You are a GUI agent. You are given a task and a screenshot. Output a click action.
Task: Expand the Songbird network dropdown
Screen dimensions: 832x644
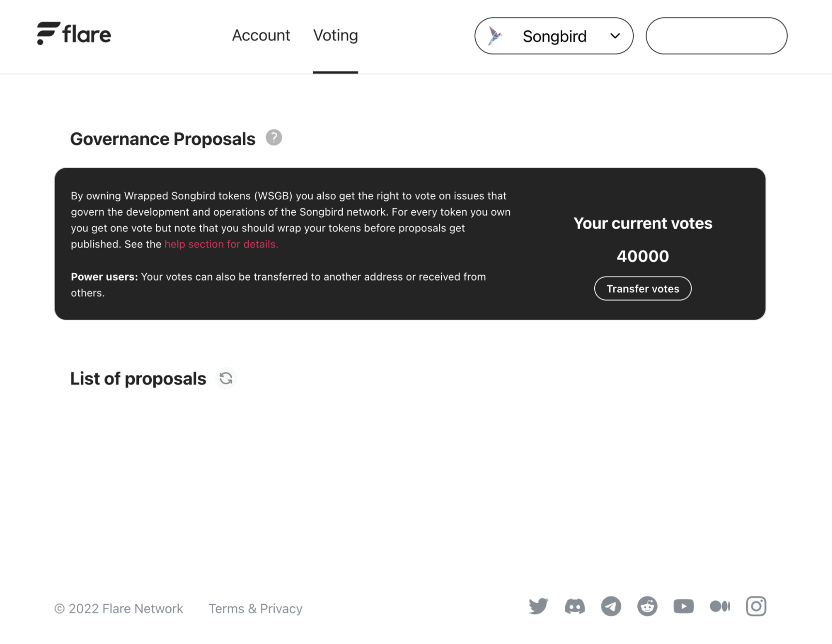tap(553, 36)
